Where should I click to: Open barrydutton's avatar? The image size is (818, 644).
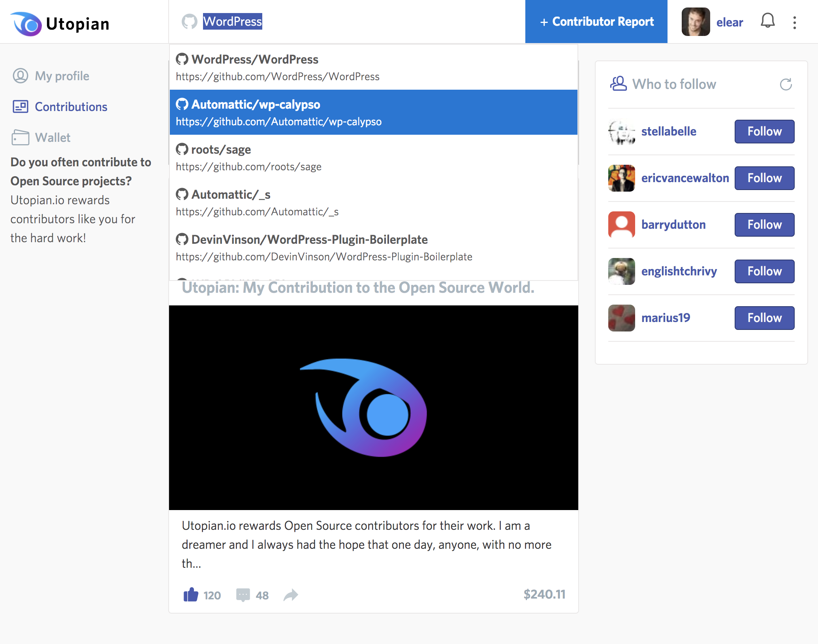622,225
